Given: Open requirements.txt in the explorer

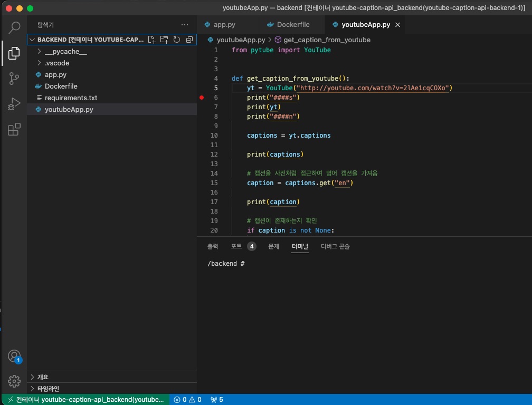Looking at the screenshot, I should click(x=112, y=98).
